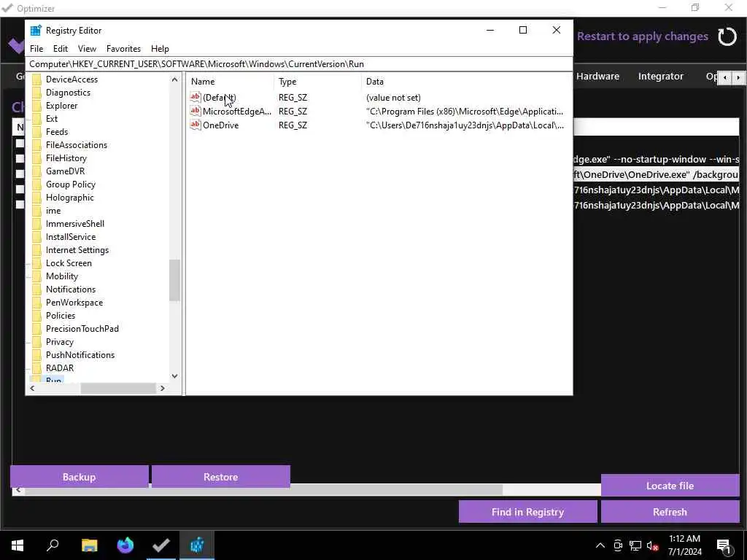Viewport: 747px width, 560px height.
Task: Switch to the Integrator tab in Optimizer
Action: [x=661, y=76]
